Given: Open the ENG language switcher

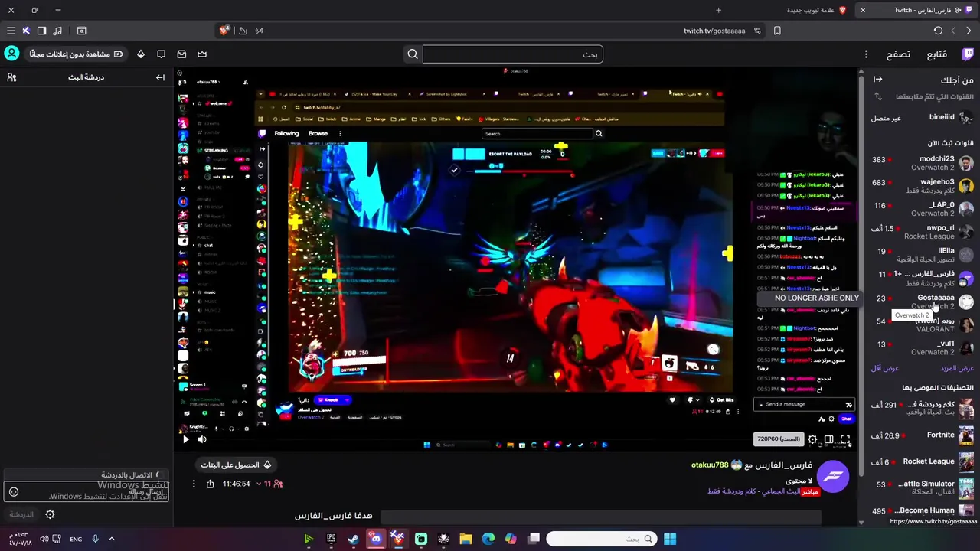Looking at the screenshot, I should point(76,539).
